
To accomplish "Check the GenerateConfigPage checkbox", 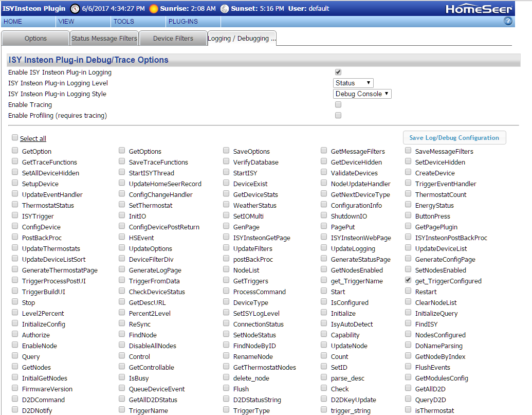I will tap(408, 259).
